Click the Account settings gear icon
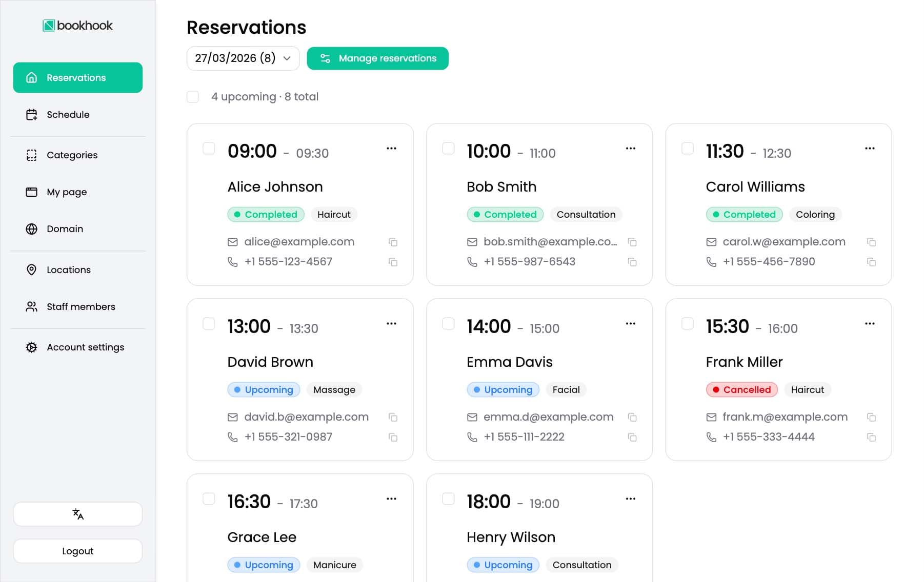The width and height of the screenshot is (924, 582). tap(31, 347)
